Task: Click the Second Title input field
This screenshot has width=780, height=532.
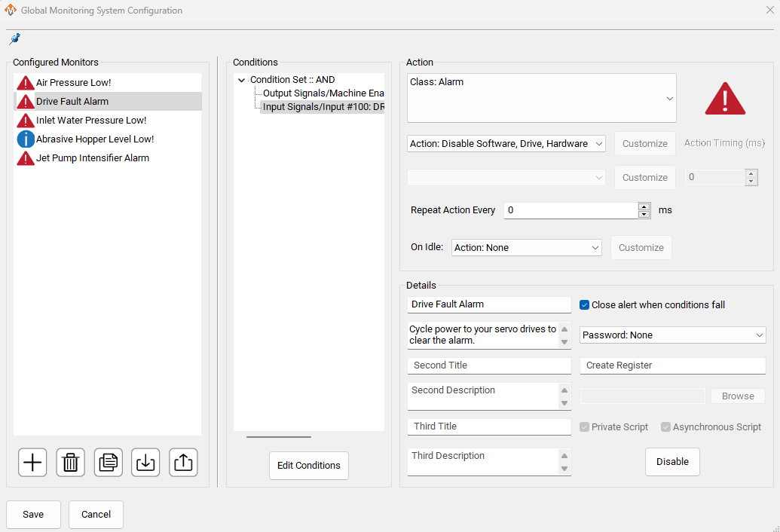Action: pyautogui.click(x=489, y=365)
